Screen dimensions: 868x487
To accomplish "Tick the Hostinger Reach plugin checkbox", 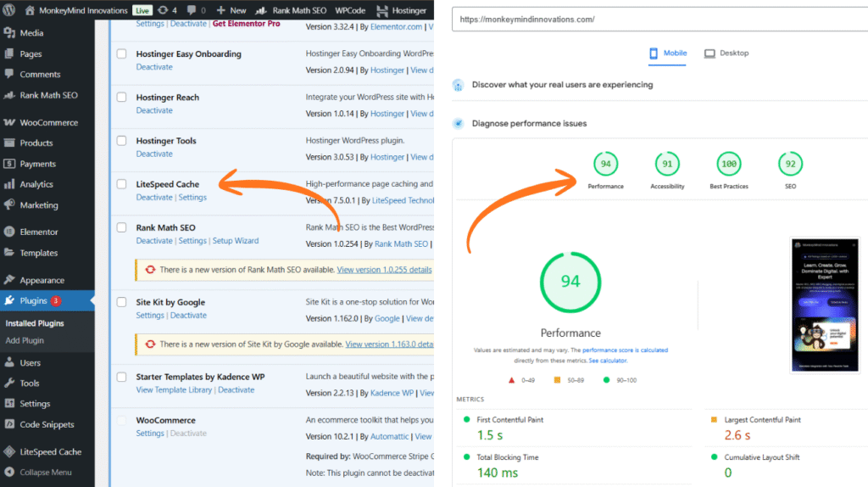I will (x=122, y=98).
